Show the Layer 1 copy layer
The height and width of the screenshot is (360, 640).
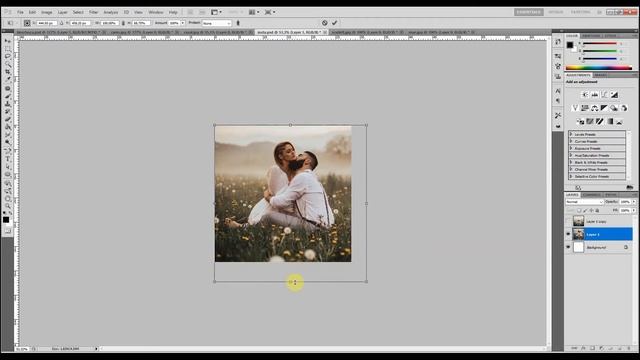568,221
